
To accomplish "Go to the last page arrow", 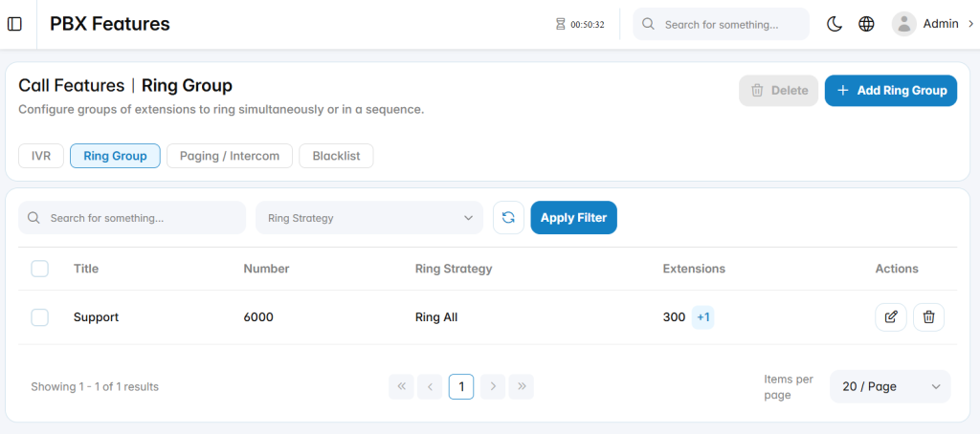I will [x=522, y=386].
